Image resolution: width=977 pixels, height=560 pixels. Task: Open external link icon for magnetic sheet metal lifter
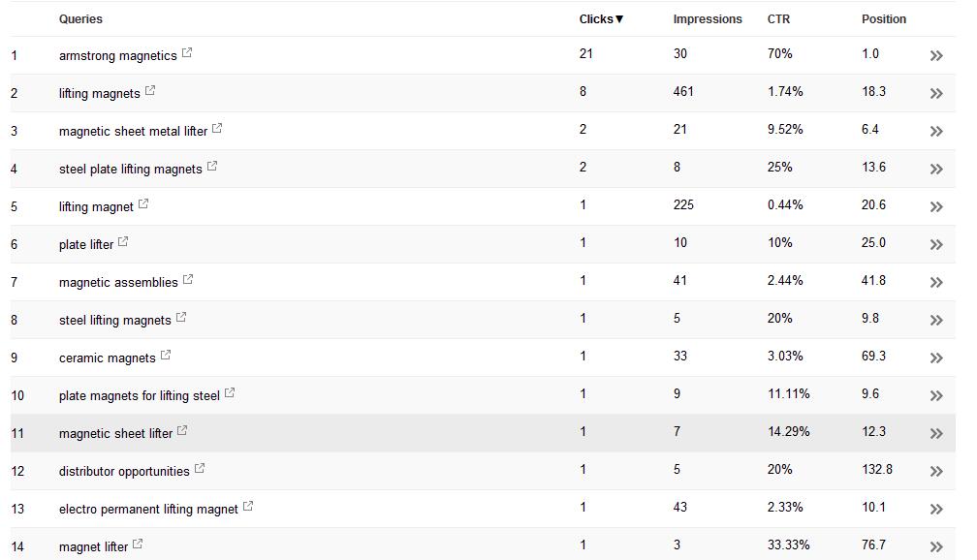[217, 128]
